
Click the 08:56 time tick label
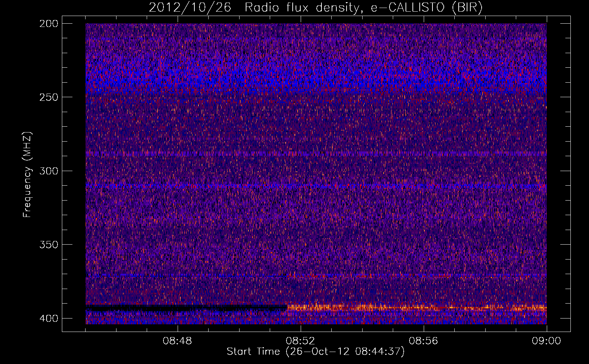tap(423, 341)
